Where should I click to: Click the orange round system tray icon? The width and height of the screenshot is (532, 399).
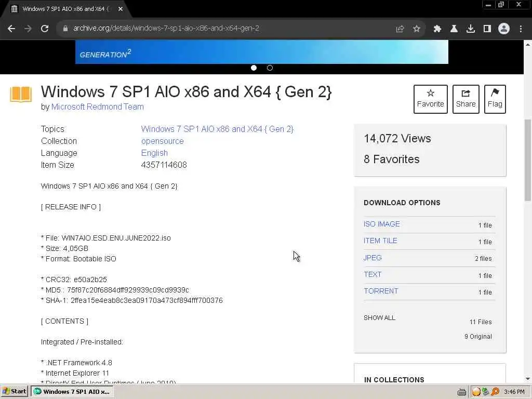(476, 392)
